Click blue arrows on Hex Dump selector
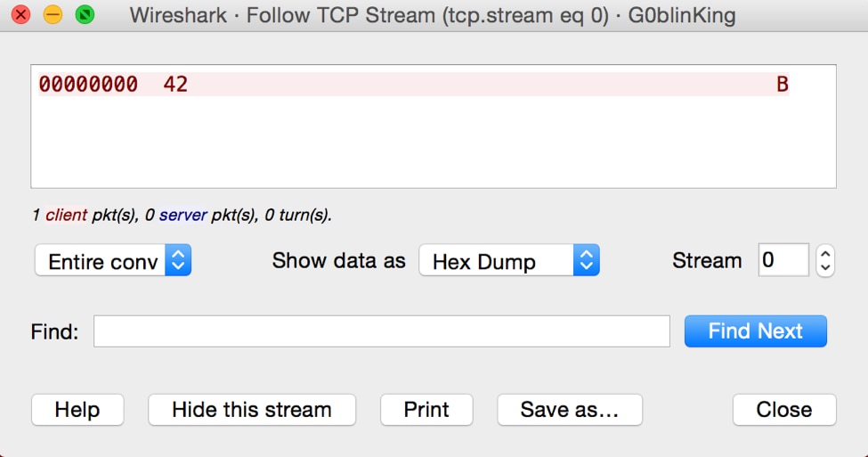Image resolution: width=868 pixels, height=457 pixels. pyautogui.click(x=586, y=260)
